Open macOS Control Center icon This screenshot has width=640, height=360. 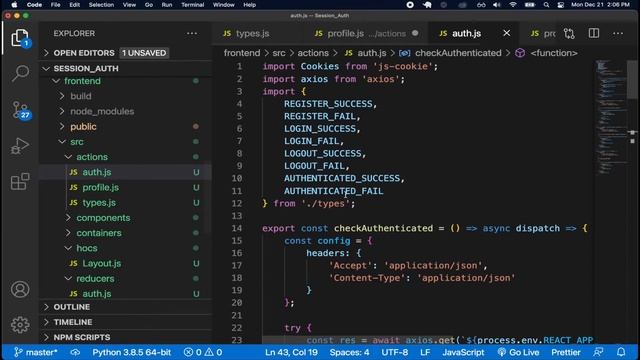[x=561, y=5]
